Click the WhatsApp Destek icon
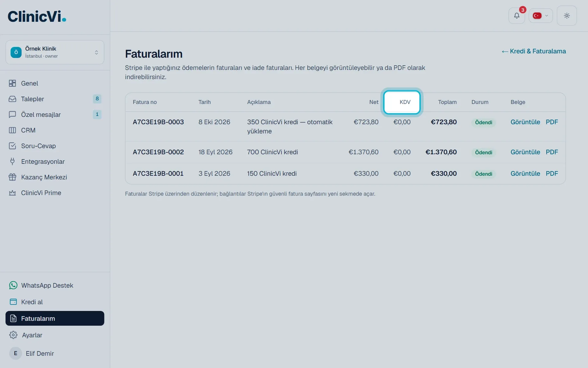588x368 pixels. (x=13, y=286)
